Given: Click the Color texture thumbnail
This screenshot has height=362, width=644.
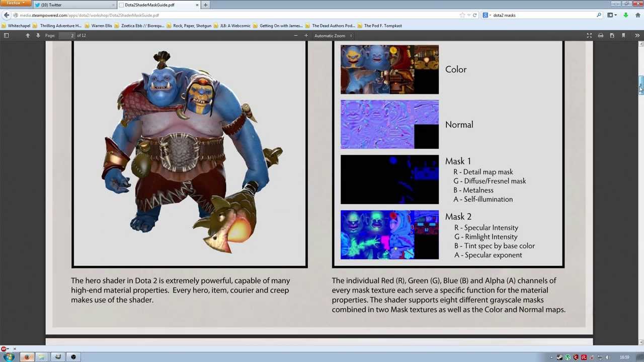Looking at the screenshot, I should [389, 69].
